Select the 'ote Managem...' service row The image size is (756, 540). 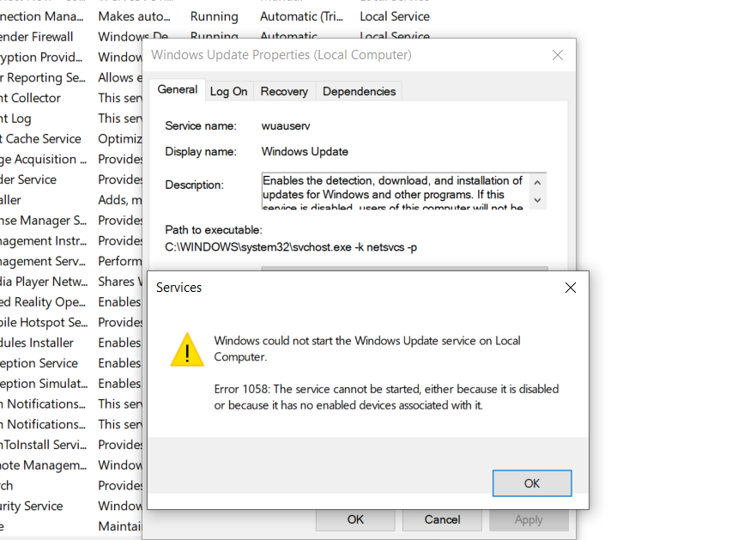pyautogui.click(x=71, y=465)
